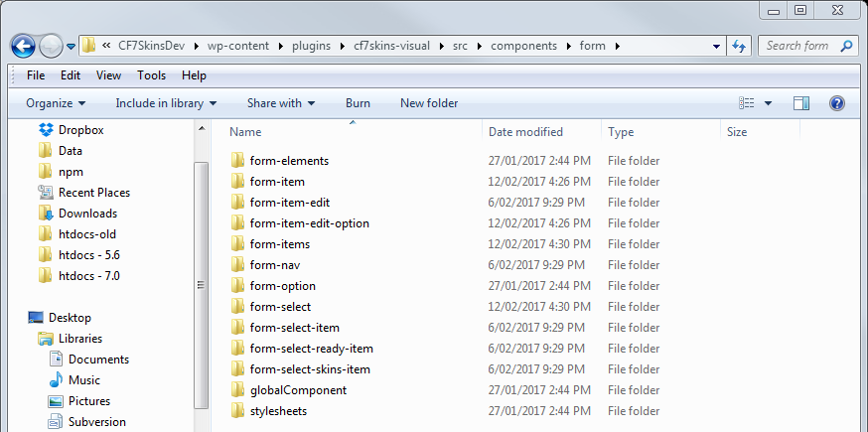Expand the Include in library dropdown

[x=166, y=103]
